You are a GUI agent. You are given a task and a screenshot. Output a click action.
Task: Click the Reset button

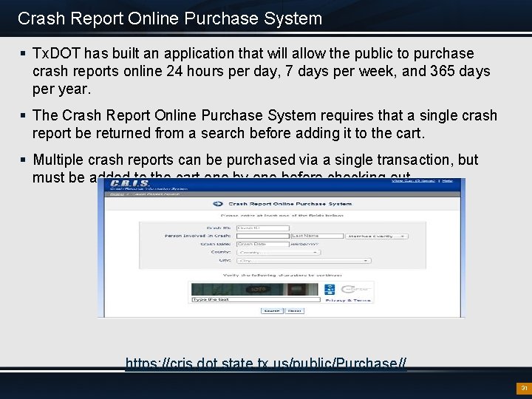(295, 311)
